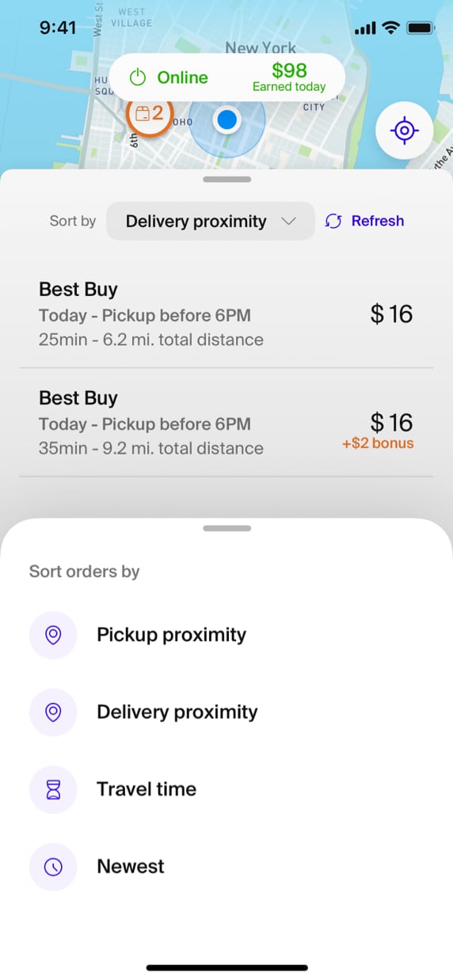Choose Newest sort option
Image resolution: width=453 pixels, height=980 pixels.
pos(131,867)
